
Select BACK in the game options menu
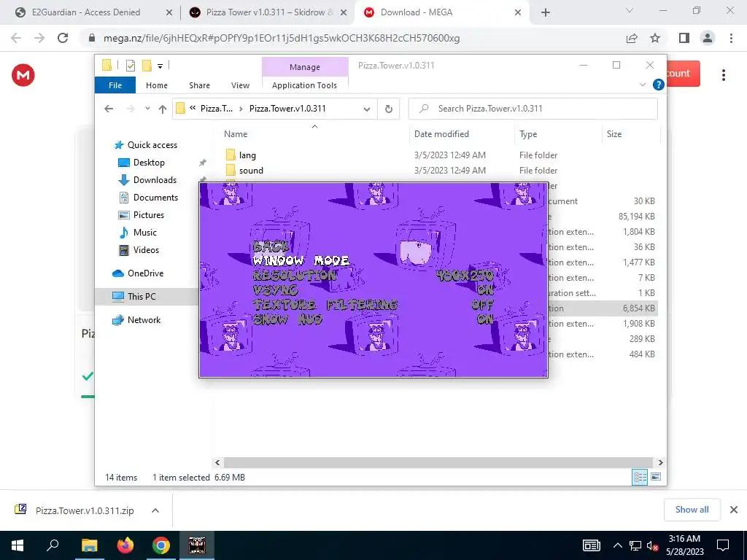coord(271,246)
